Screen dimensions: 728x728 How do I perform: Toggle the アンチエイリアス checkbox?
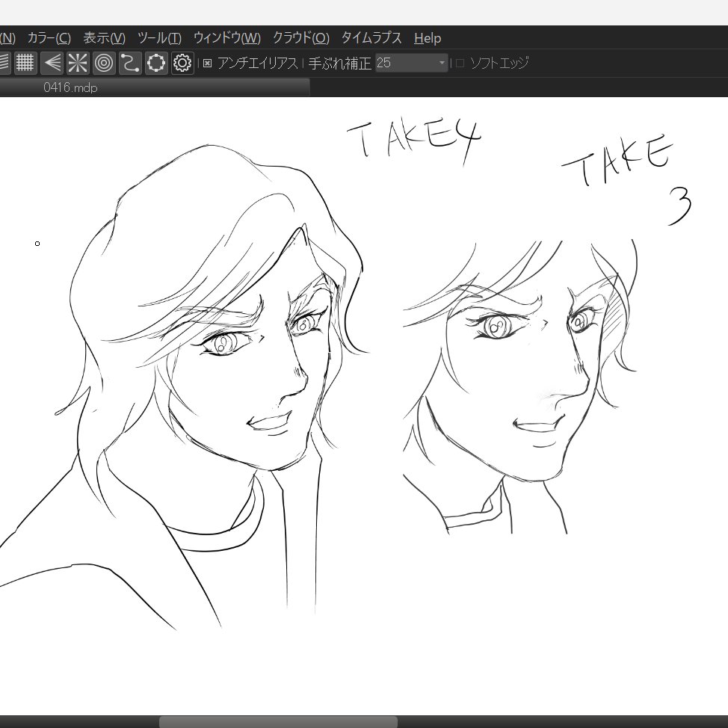pyautogui.click(x=208, y=63)
